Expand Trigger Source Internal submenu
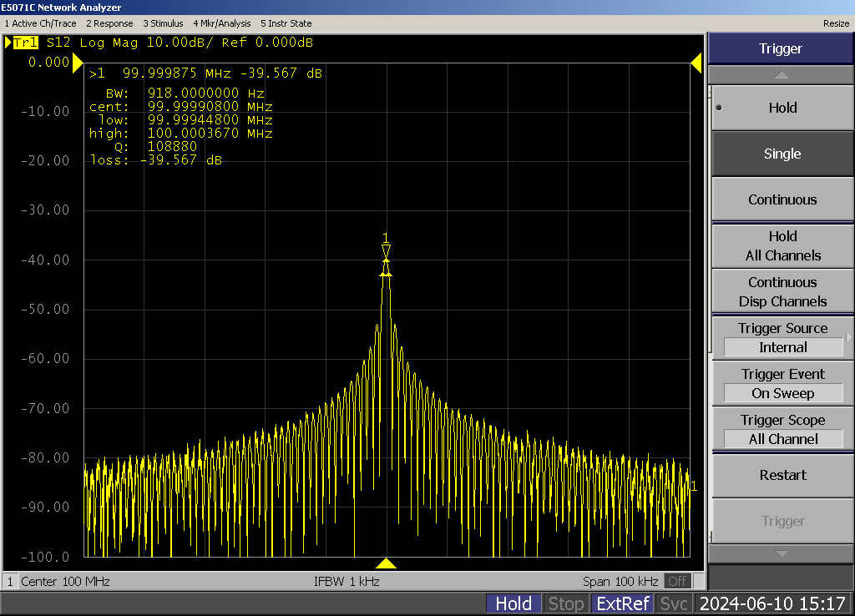This screenshot has width=855, height=616. pos(782,338)
